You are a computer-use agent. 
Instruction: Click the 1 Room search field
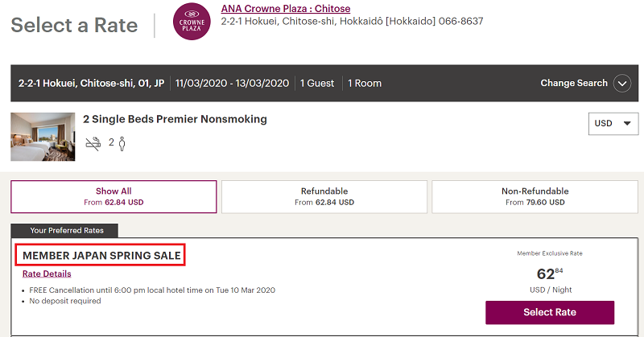point(365,84)
